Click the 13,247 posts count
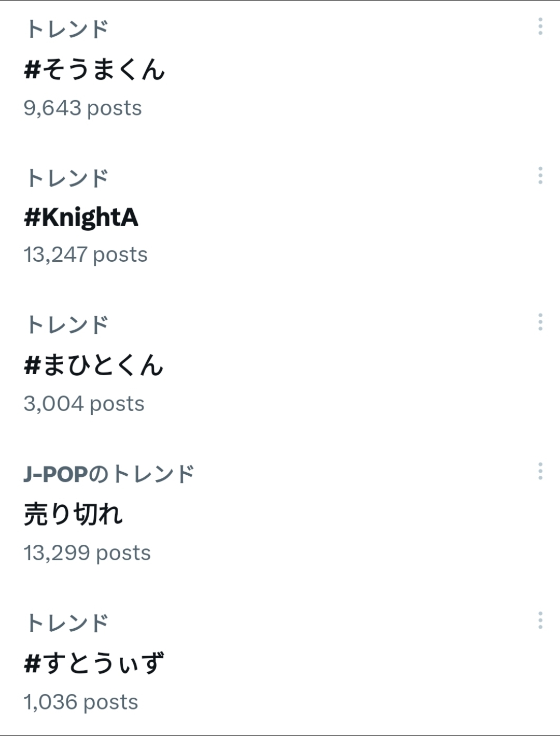This screenshot has width=560, height=736. point(86,255)
